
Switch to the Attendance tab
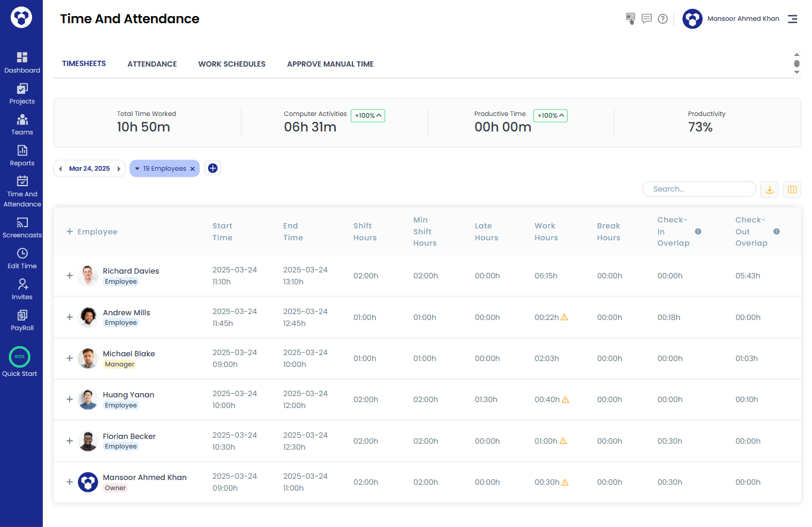click(x=152, y=64)
